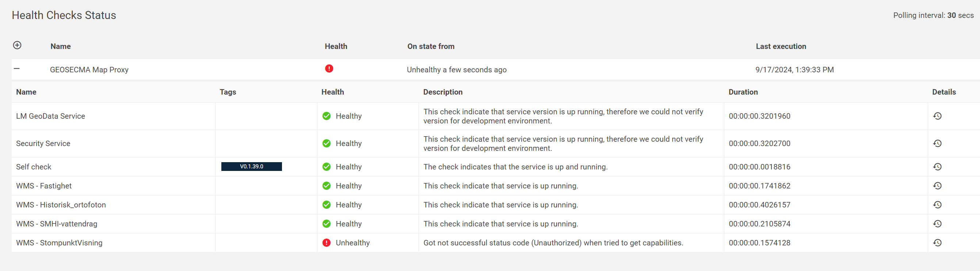Click the Last execution column header

(781, 46)
